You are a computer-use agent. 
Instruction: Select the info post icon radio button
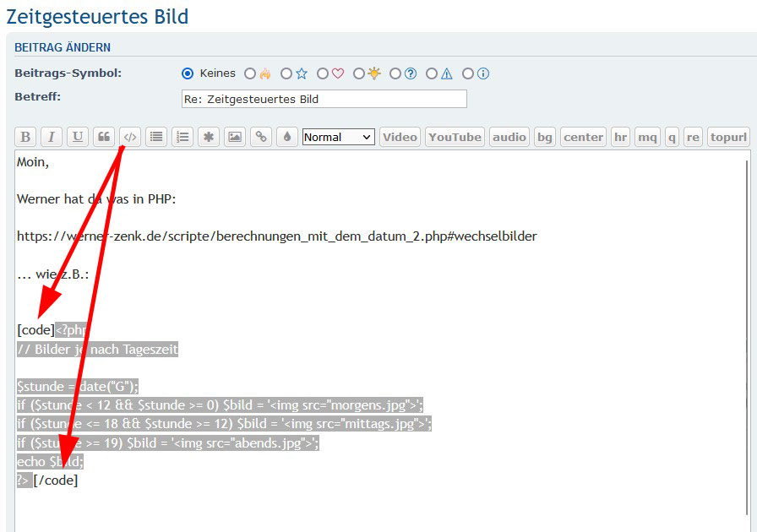(468, 73)
